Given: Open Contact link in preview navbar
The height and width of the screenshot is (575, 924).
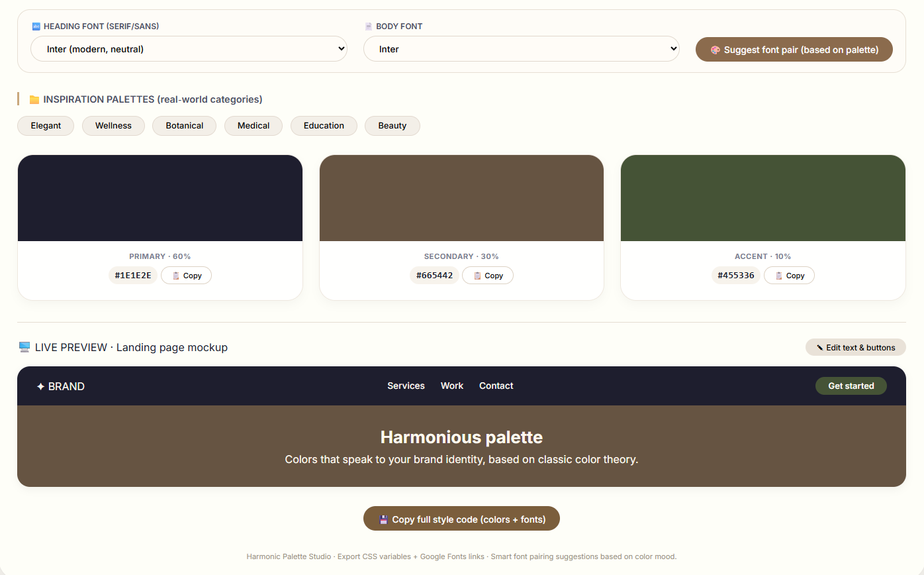Looking at the screenshot, I should point(496,386).
